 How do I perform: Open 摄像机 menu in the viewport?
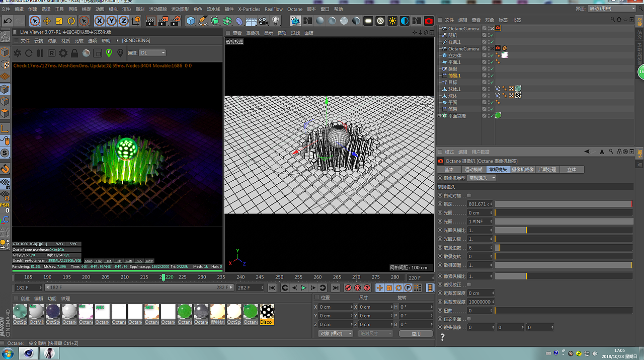tap(253, 33)
